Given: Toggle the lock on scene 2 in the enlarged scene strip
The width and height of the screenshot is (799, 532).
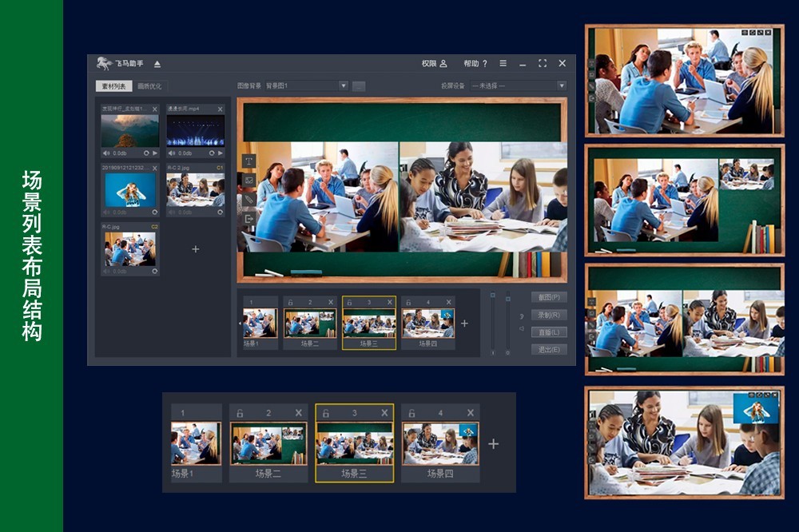Looking at the screenshot, I should click(238, 413).
